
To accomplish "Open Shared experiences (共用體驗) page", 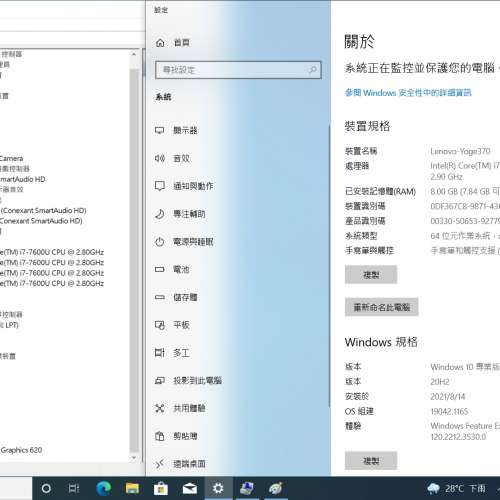I will point(189,408).
